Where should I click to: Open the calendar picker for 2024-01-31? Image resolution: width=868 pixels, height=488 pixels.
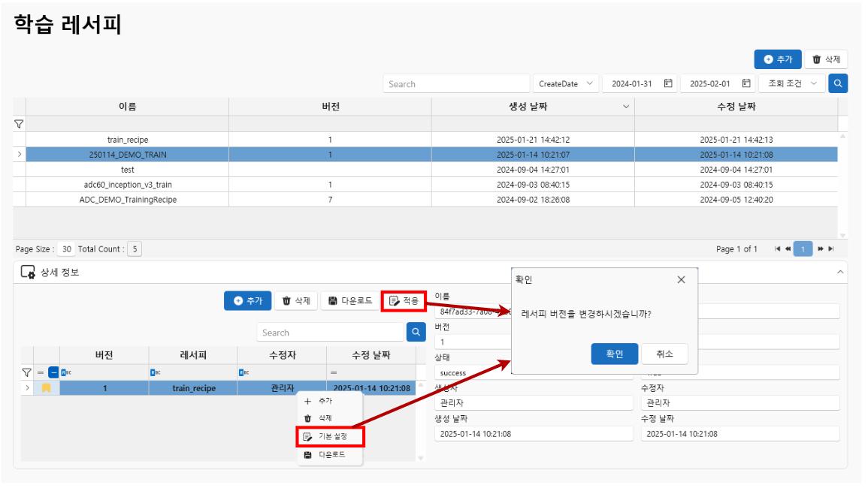pyautogui.click(x=667, y=83)
